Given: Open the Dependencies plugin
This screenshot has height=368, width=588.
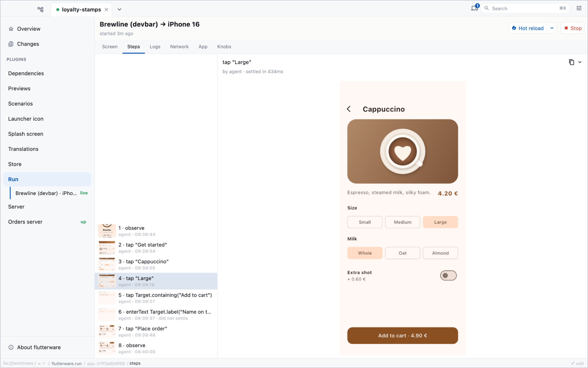Looking at the screenshot, I should [x=47, y=73].
